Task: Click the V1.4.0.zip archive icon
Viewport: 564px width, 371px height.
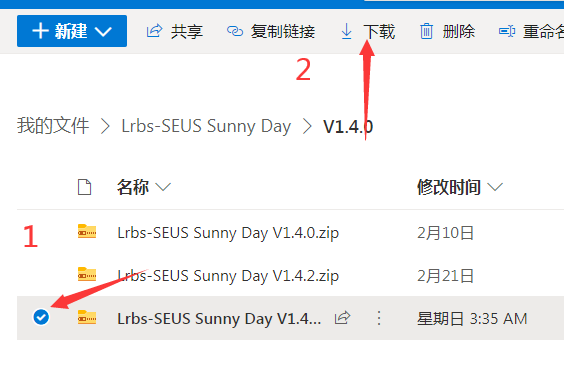Action: 87,231
